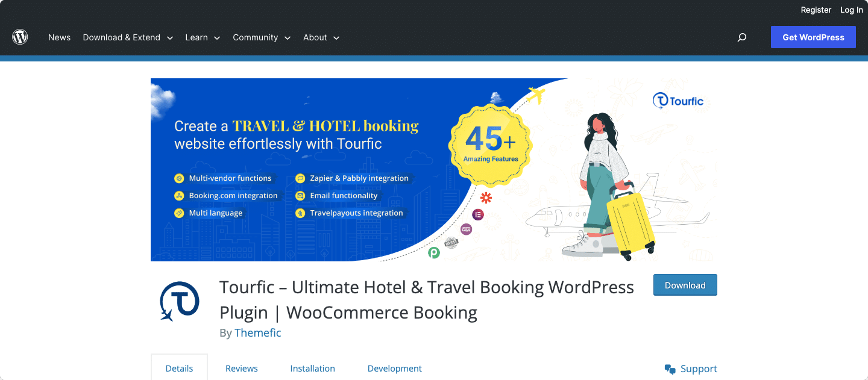Expand the About dropdown menu
Screen dimensions: 868x380
click(321, 37)
